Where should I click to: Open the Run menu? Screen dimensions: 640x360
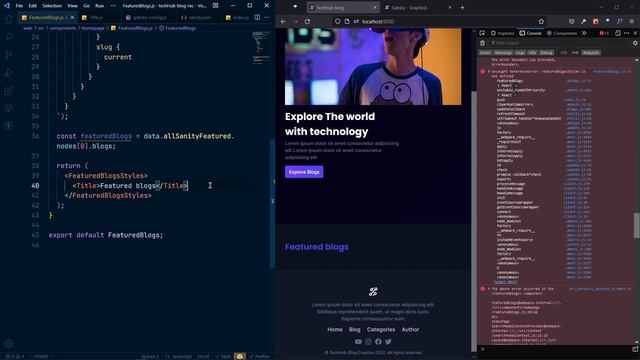(x=99, y=6)
